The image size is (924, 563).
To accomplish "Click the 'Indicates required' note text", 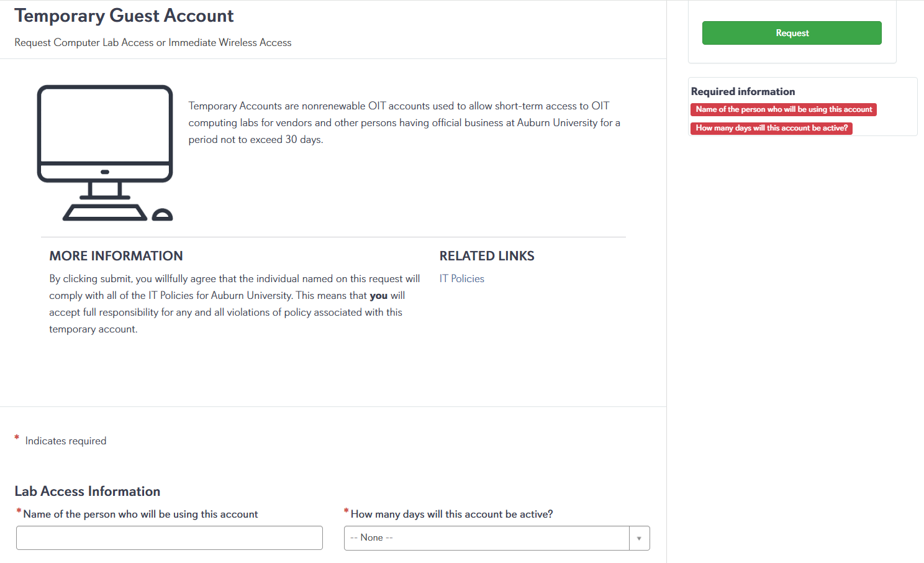I will tap(65, 441).
